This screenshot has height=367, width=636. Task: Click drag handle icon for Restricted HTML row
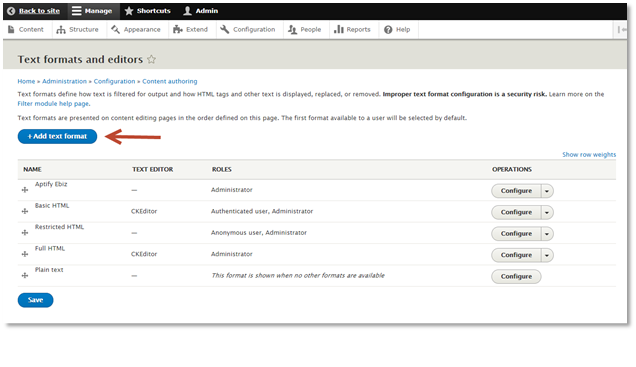(x=25, y=233)
